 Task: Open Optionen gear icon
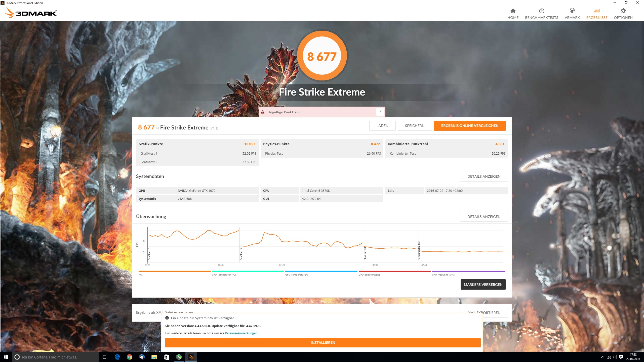tap(623, 11)
